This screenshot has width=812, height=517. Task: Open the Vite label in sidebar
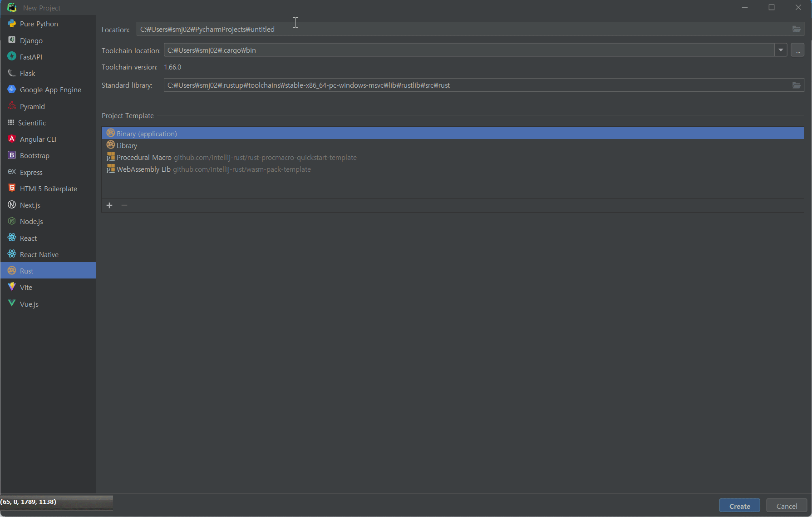26,287
